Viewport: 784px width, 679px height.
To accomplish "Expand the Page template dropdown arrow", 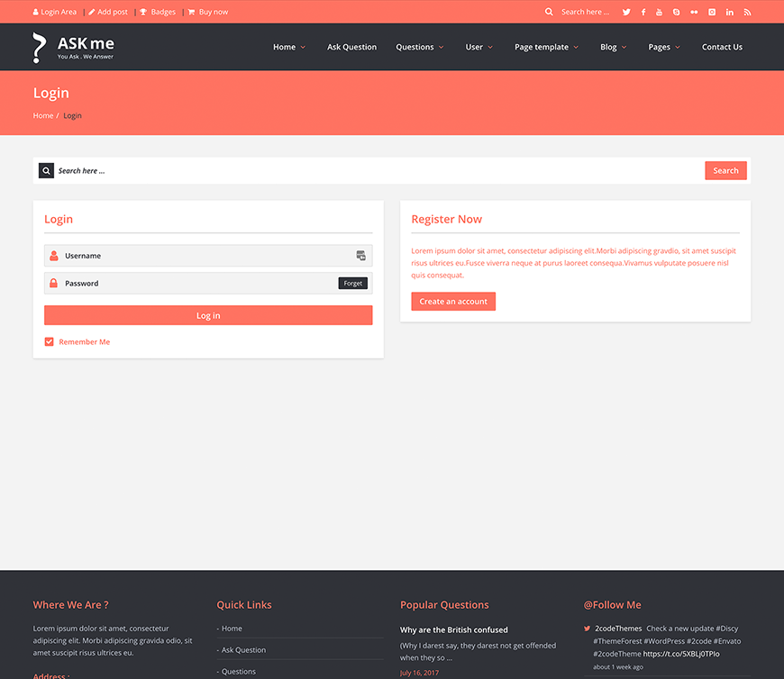I will [x=576, y=48].
